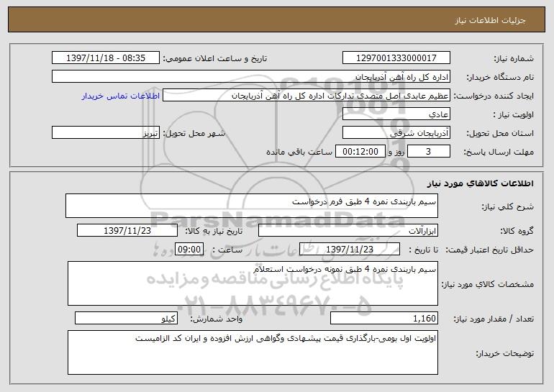Select the goods group field ابزارآلات
Screen dimensions: 554x392
point(348,231)
